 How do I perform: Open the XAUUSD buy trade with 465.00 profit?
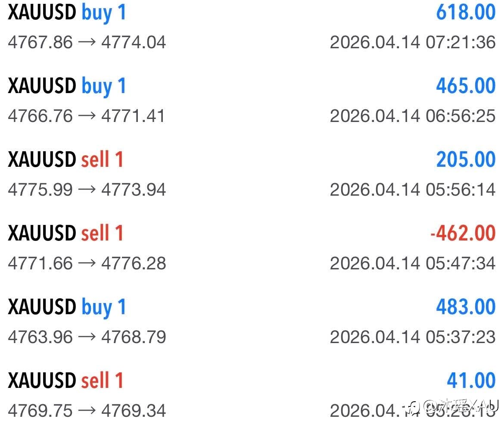point(67,86)
